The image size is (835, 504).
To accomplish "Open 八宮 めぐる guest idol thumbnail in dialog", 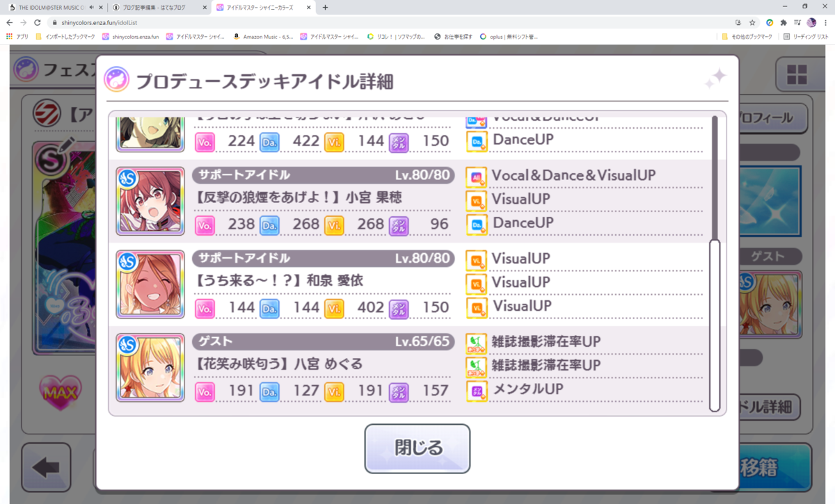I will [150, 367].
